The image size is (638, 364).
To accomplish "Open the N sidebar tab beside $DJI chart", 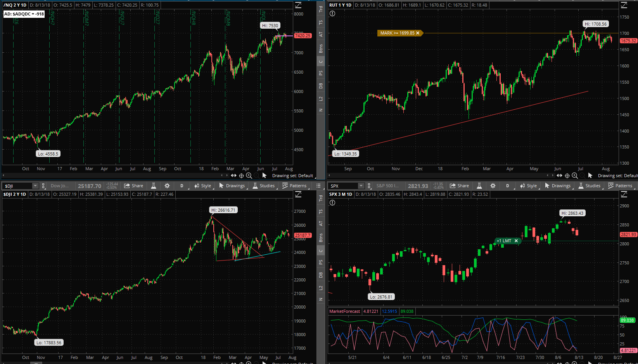I will [321, 299].
